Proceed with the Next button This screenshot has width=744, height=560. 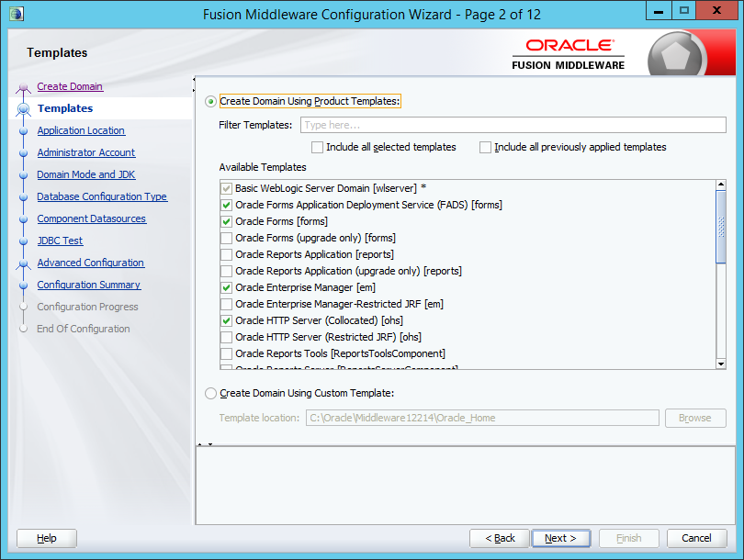tap(561, 538)
